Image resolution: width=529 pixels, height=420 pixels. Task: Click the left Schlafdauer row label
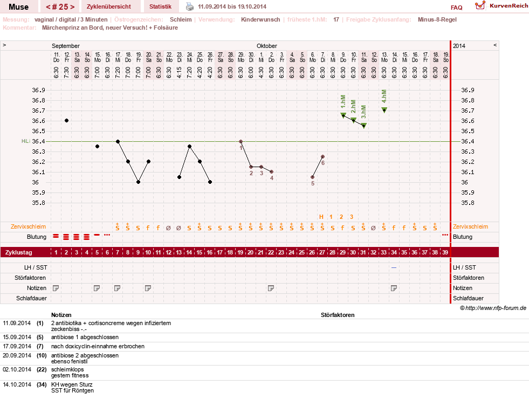tap(31, 298)
